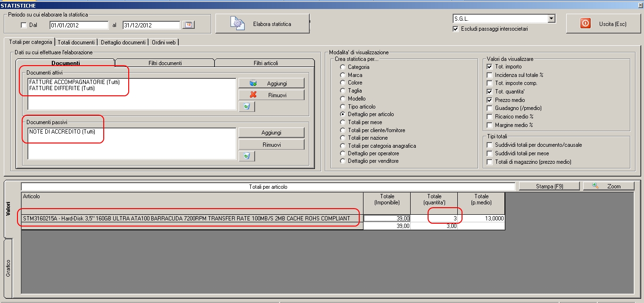Toggle Prezzo medio checkbox
The image size is (644, 303).
[x=490, y=100]
